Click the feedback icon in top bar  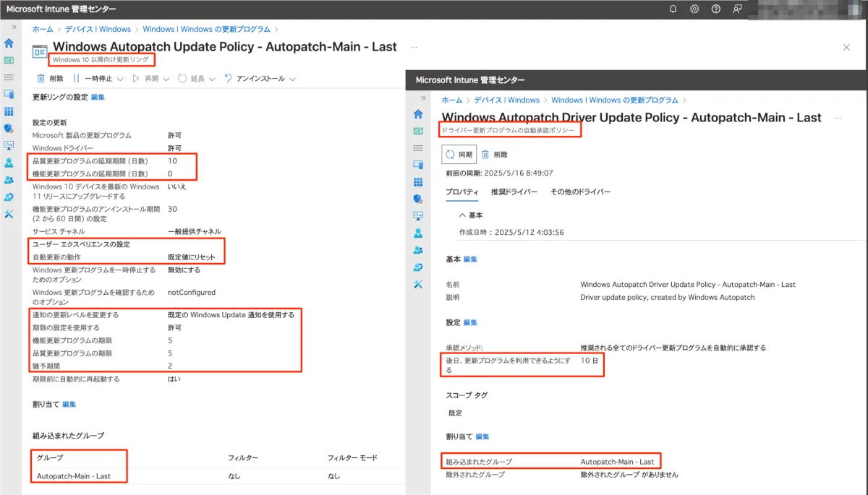click(737, 9)
